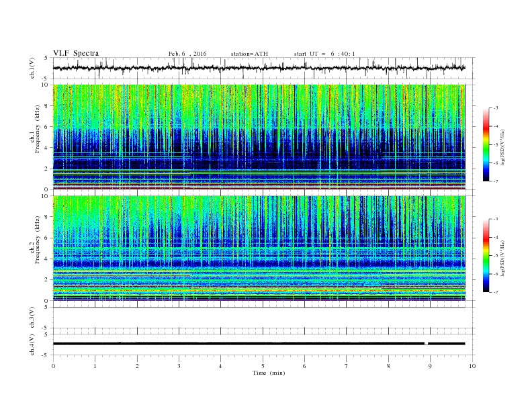This screenshot has width=532, height=411.
Task: Click the "2" kHz tick on ch.2 frequency axis
Action: coord(47,280)
